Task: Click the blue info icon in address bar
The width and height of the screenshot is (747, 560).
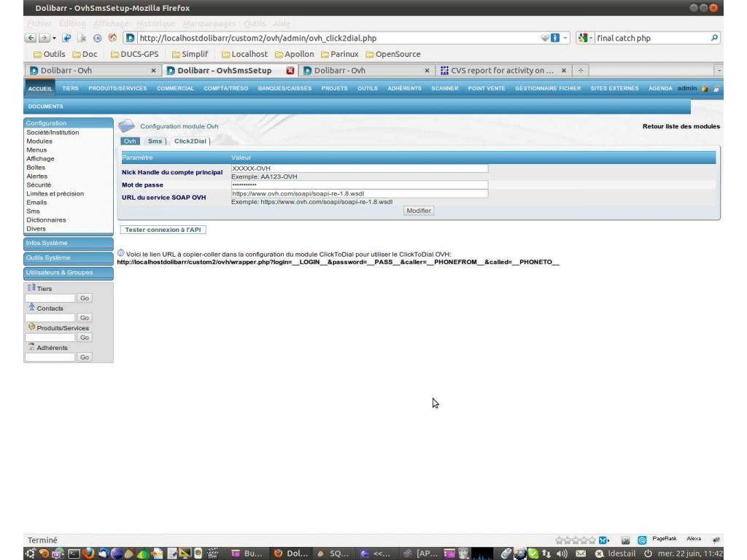Action: pos(555,38)
